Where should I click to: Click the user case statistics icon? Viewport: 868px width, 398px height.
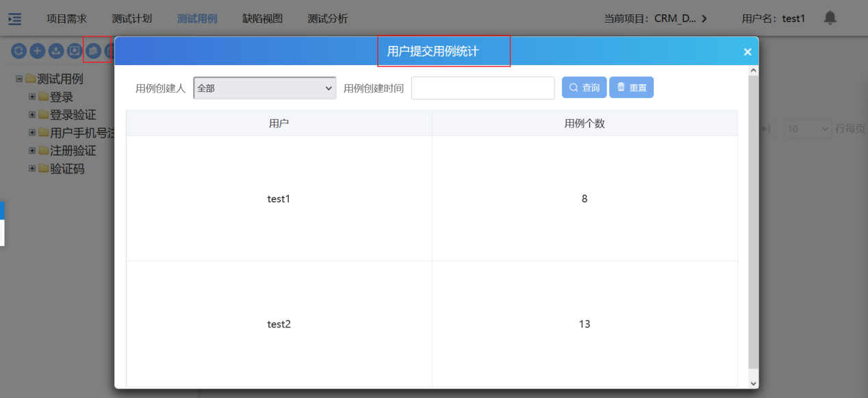pyautogui.click(x=92, y=51)
